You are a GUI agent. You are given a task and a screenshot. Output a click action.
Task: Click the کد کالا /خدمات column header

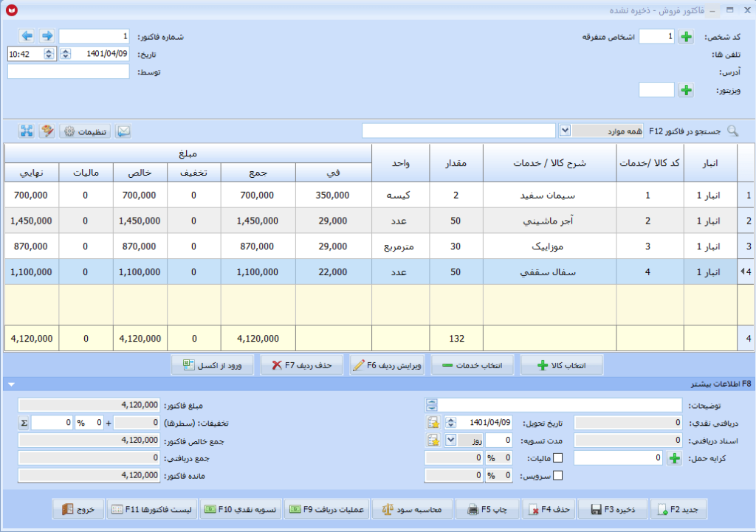pos(650,163)
